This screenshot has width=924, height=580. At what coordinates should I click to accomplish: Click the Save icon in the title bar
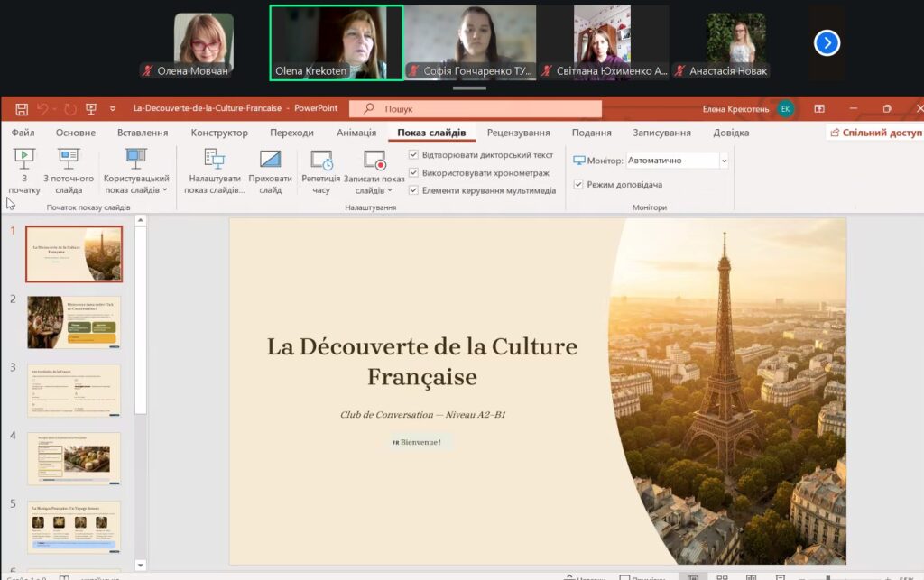coord(22,109)
